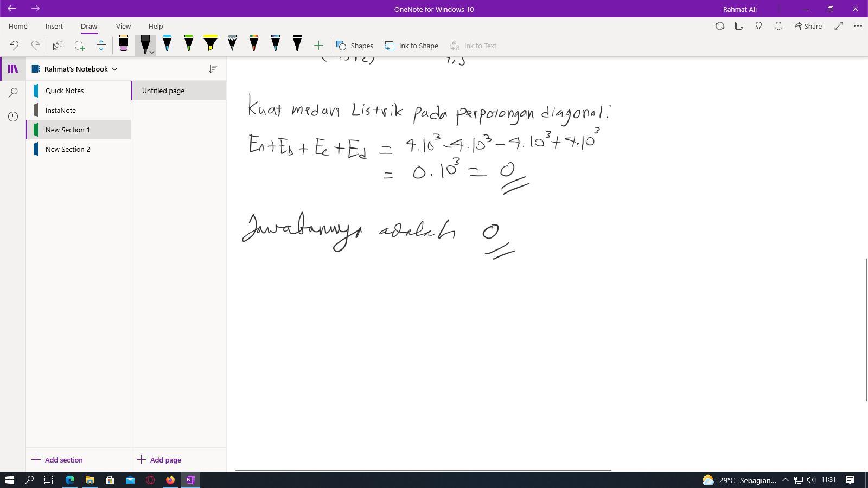Select the last black pen in the row
This screenshot has height=488, width=868.
[297, 43]
